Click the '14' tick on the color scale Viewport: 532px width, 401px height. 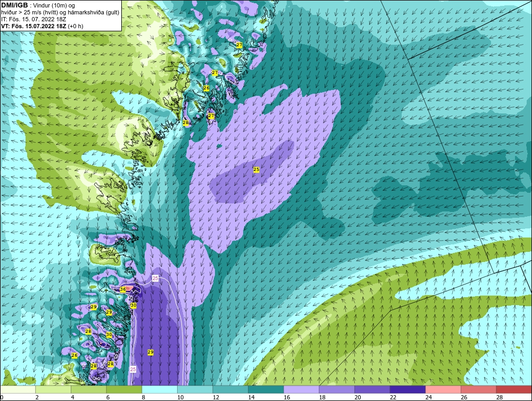pos(251,397)
